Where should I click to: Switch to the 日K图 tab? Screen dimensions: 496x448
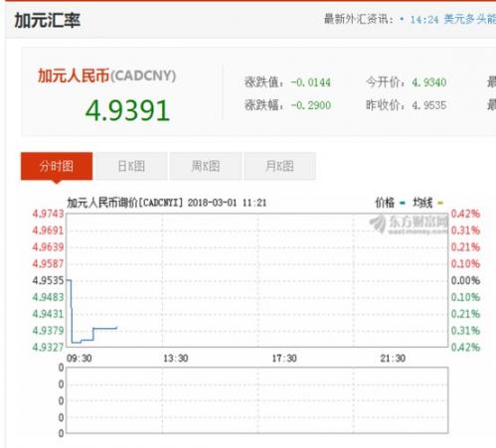(x=131, y=166)
